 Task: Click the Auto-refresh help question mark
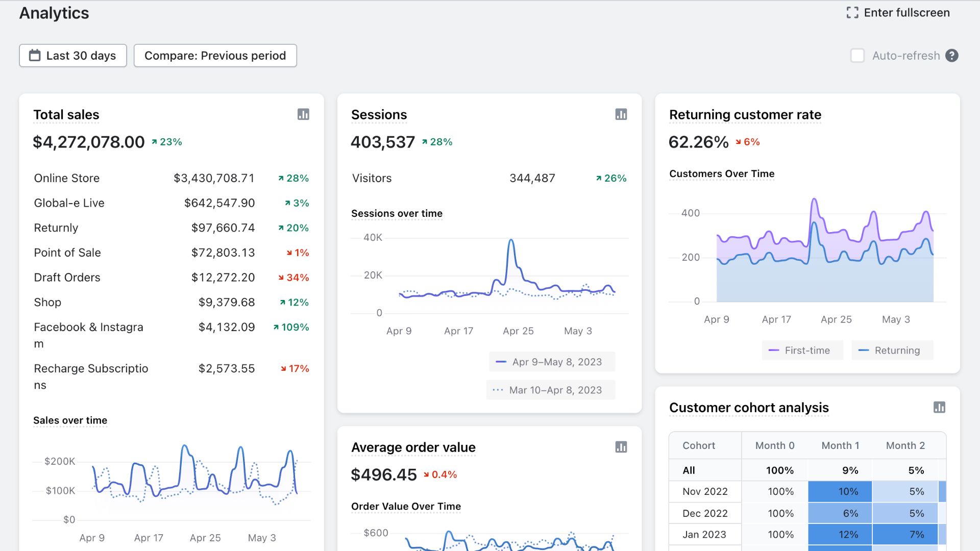[x=951, y=56]
